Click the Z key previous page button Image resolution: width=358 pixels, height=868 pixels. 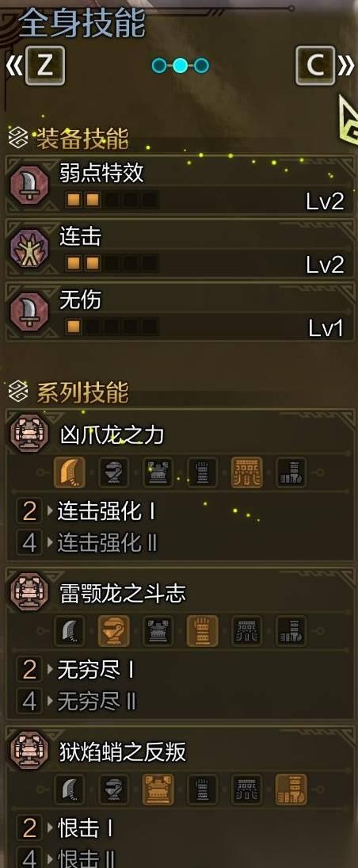(x=45, y=66)
